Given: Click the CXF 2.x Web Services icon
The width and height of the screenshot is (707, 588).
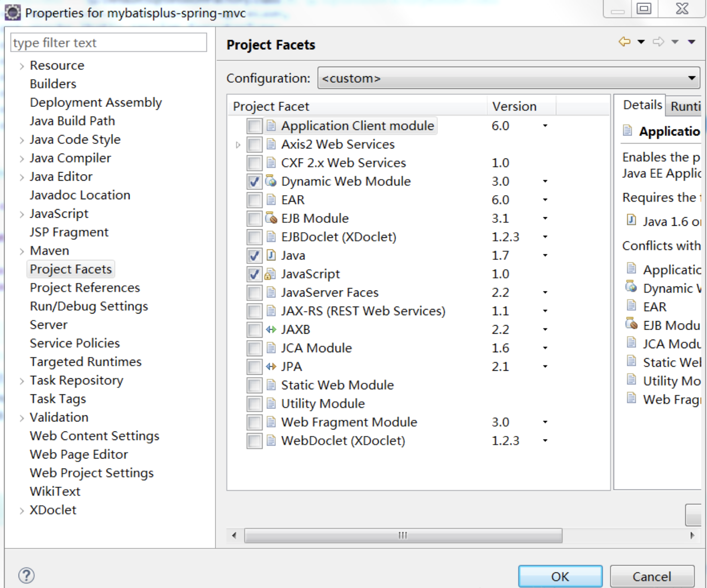Looking at the screenshot, I should click(271, 163).
